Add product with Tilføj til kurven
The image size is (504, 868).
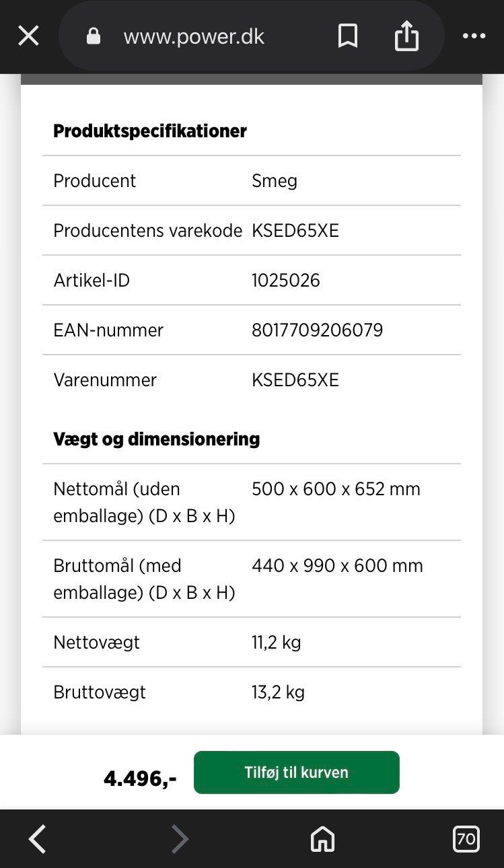296,772
